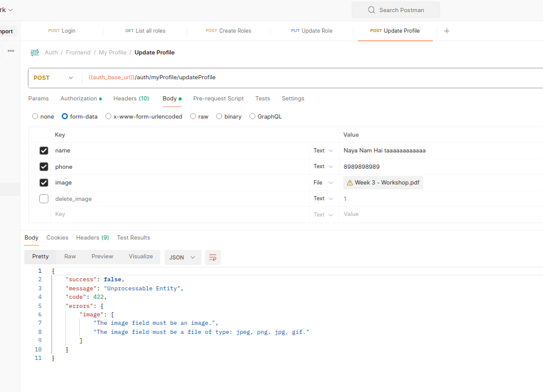Click the request URL input field

(303, 78)
